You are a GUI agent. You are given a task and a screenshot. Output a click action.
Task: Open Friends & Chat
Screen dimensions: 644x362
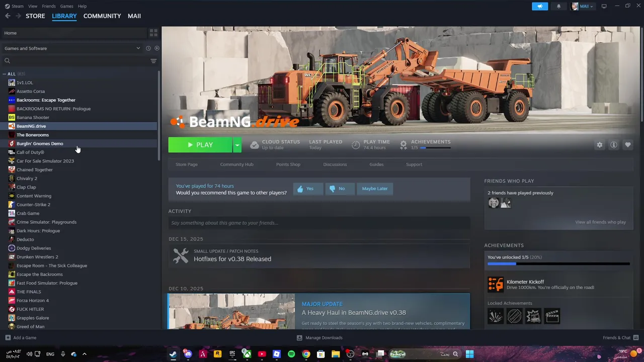point(620,338)
